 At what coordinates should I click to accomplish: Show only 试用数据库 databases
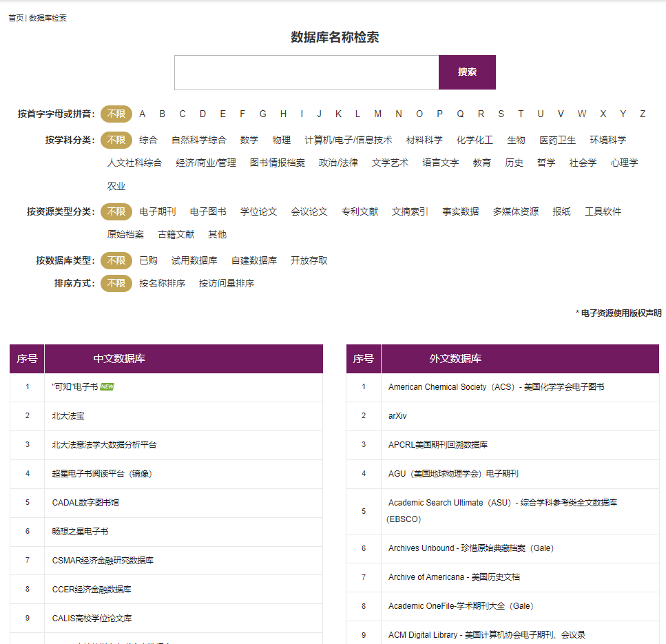[194, 260]
